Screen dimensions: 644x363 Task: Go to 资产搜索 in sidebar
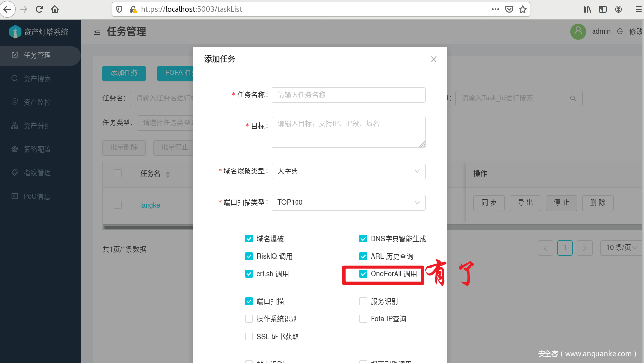(37, 79)
